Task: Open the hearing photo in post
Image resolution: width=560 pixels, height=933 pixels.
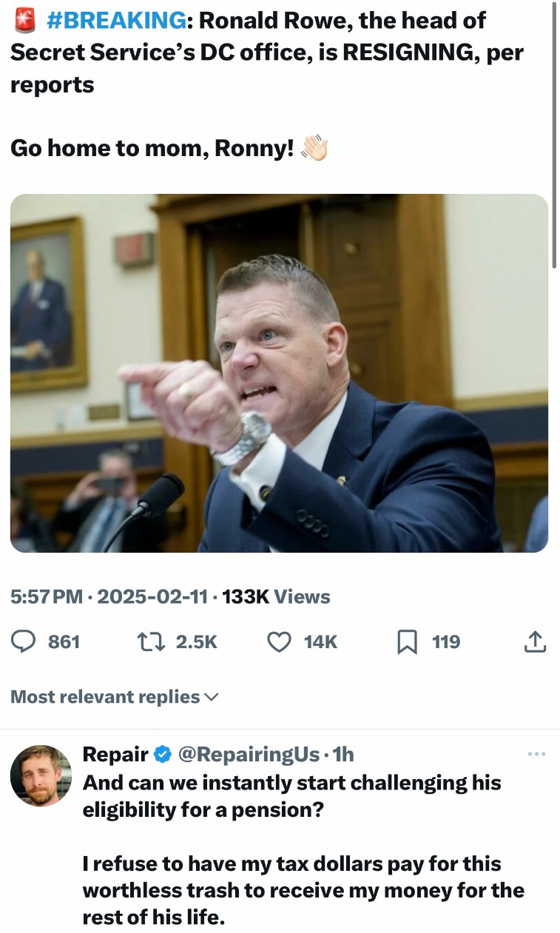Action: 279,373
